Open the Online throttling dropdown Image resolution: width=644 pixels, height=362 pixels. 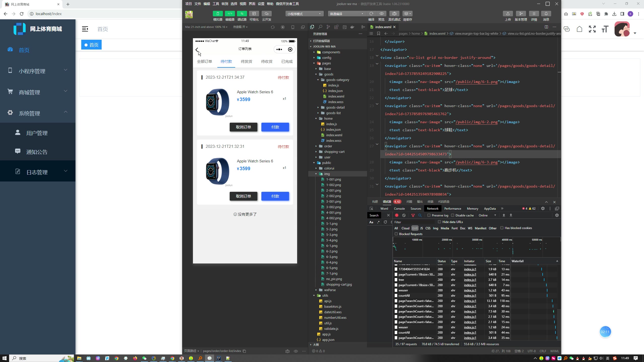coord(487,215)
